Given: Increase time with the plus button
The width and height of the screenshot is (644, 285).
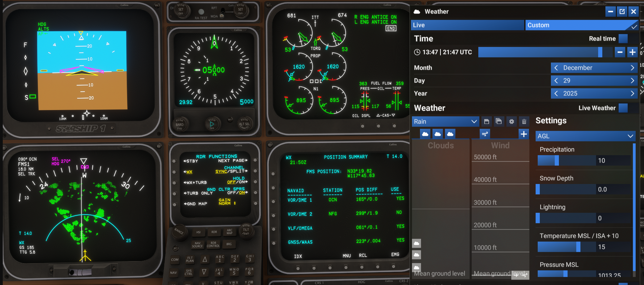Looking at the screenshot, I should coord(633,52).
